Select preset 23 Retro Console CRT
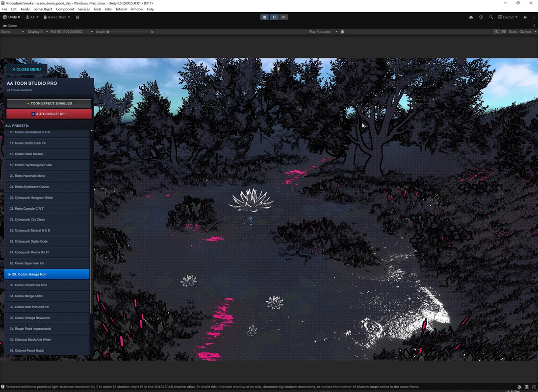538x392 pixels. point(47,209)
